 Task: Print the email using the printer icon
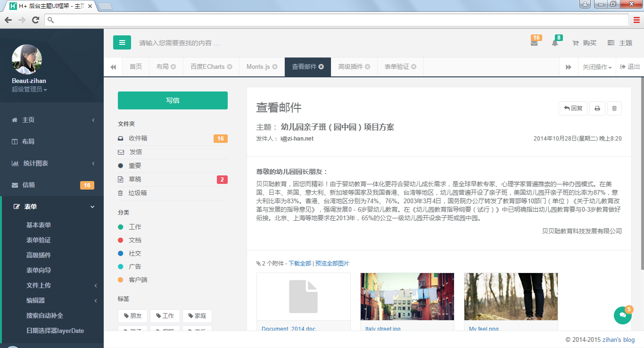597,108
